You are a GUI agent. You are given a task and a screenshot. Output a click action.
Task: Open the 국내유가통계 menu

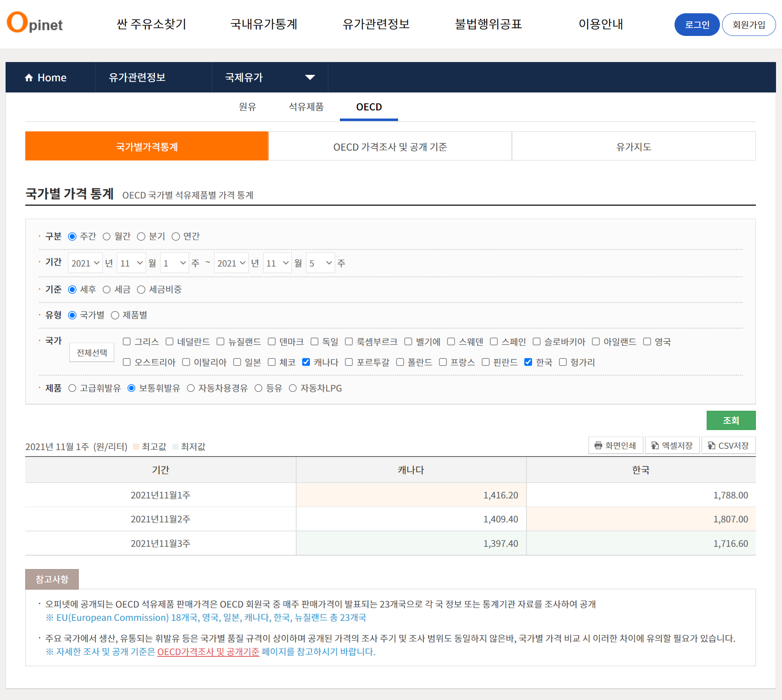tap(264, 24)
